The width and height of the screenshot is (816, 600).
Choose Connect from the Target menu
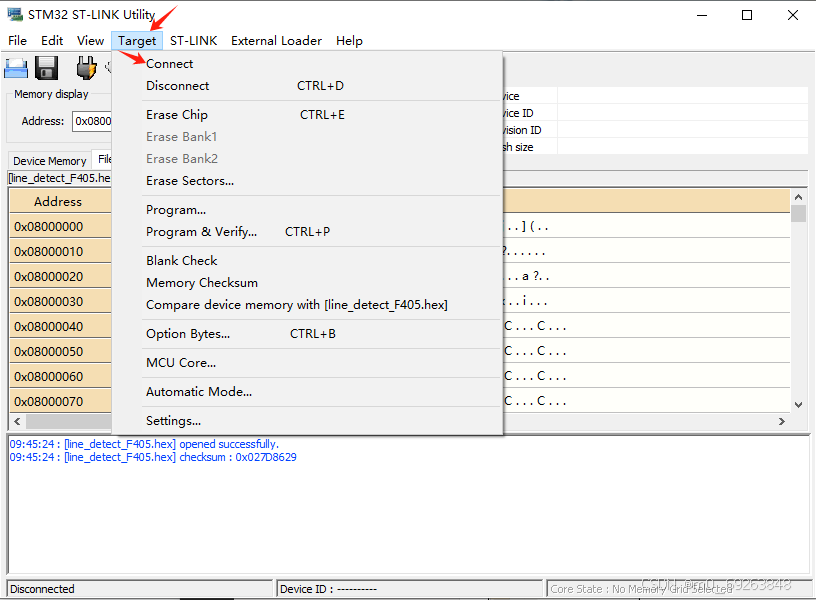(x=307, y=63)
